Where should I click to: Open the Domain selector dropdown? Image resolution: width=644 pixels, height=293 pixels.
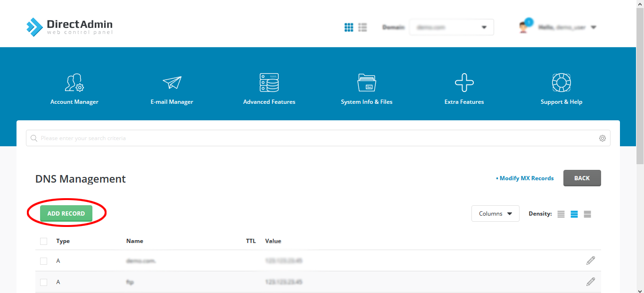[451, 27]
